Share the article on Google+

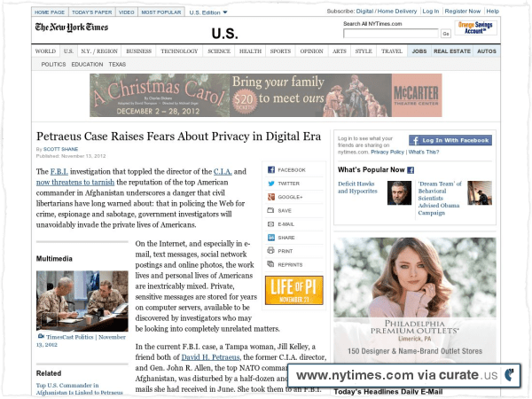tap(270, 197)
